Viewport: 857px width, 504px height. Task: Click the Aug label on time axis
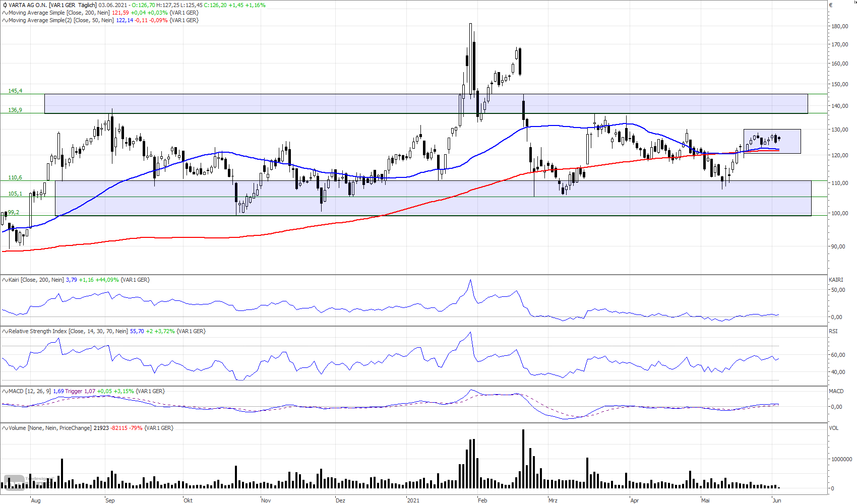(36, 500)
